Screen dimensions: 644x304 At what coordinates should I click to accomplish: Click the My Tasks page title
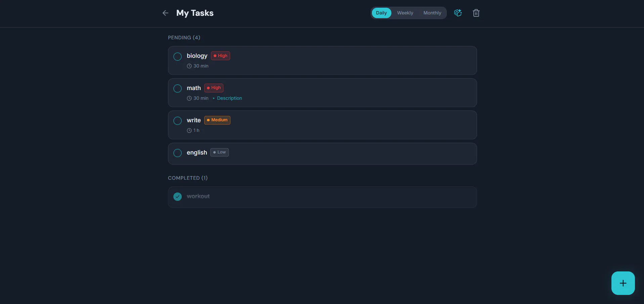coord(195,13)
